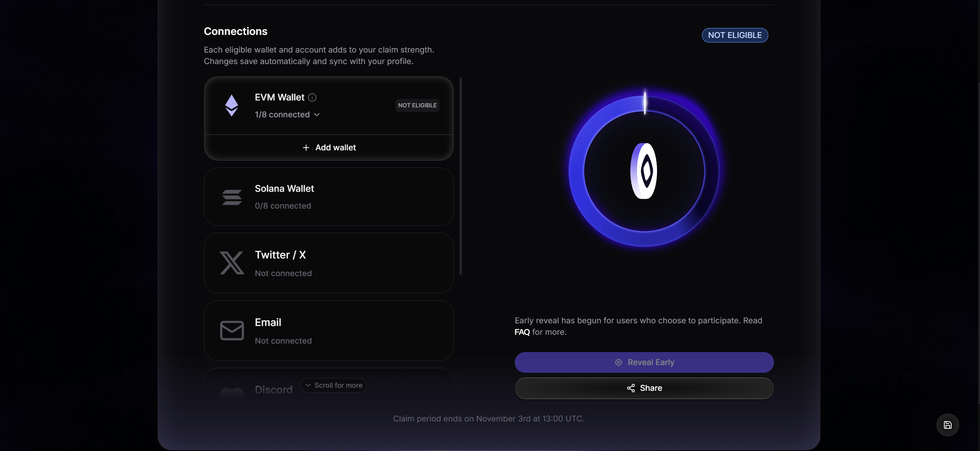Open the FAQ link

point(522,332)
